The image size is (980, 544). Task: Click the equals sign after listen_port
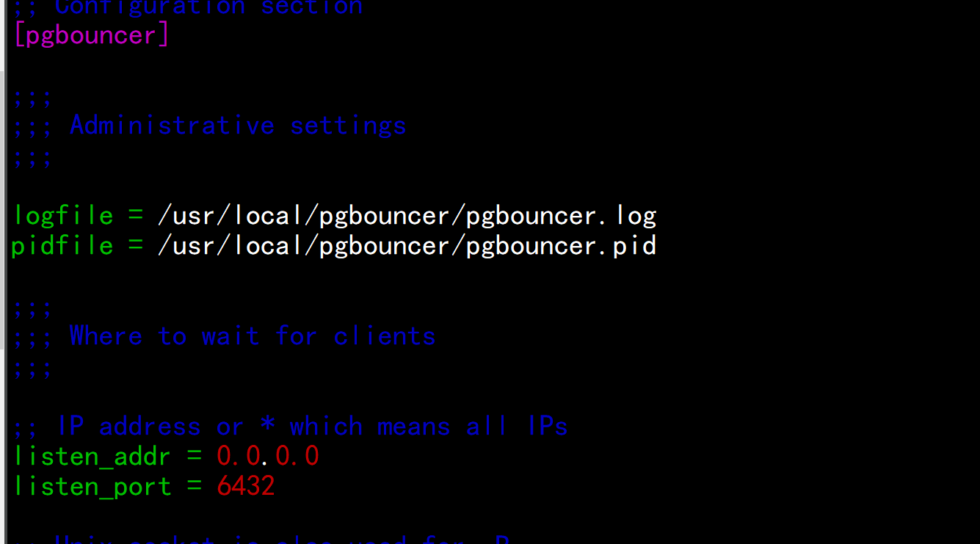(x=195, y=486)
